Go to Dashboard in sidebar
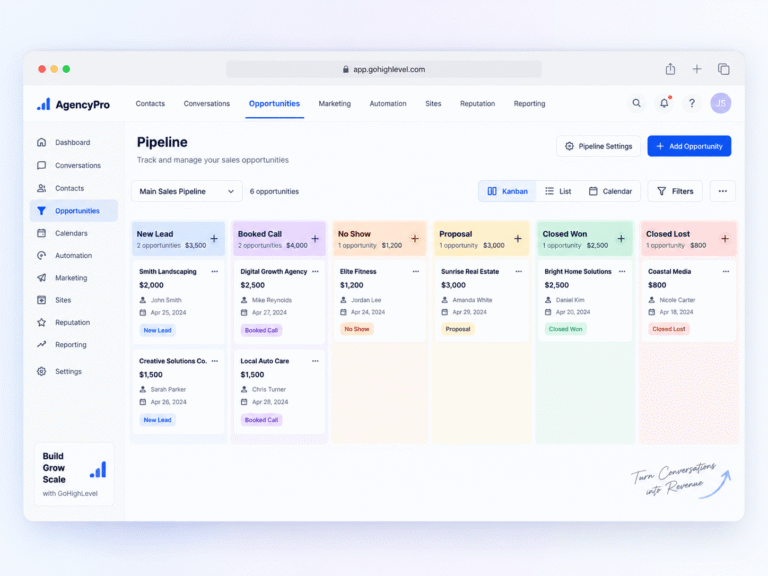Viewport: 768px width, 576px height. point(73,143)
